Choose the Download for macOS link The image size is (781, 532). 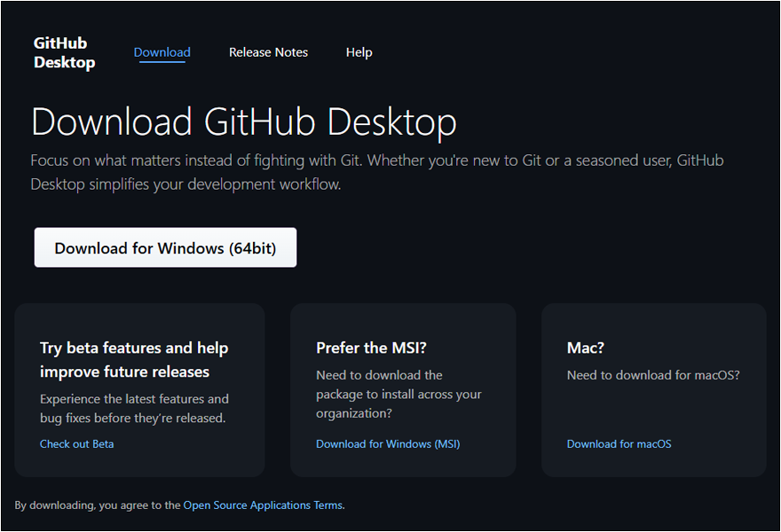(x=619, y=443)
